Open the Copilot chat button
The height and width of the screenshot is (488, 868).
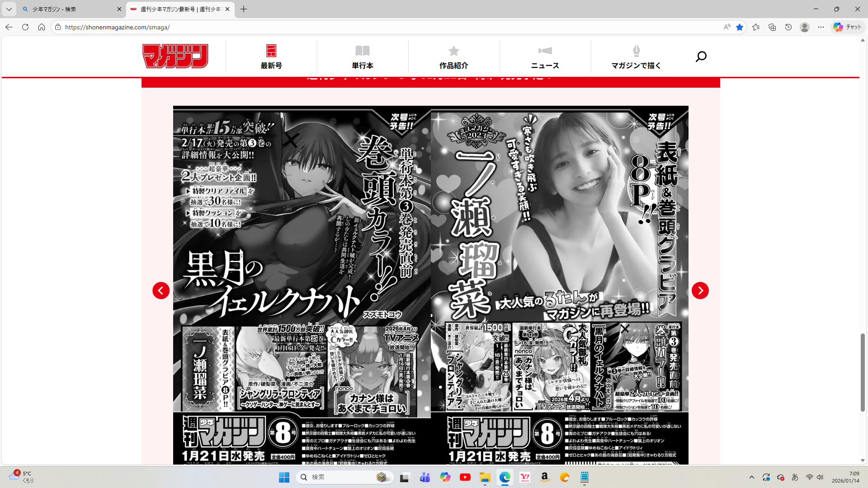[848, 27]
